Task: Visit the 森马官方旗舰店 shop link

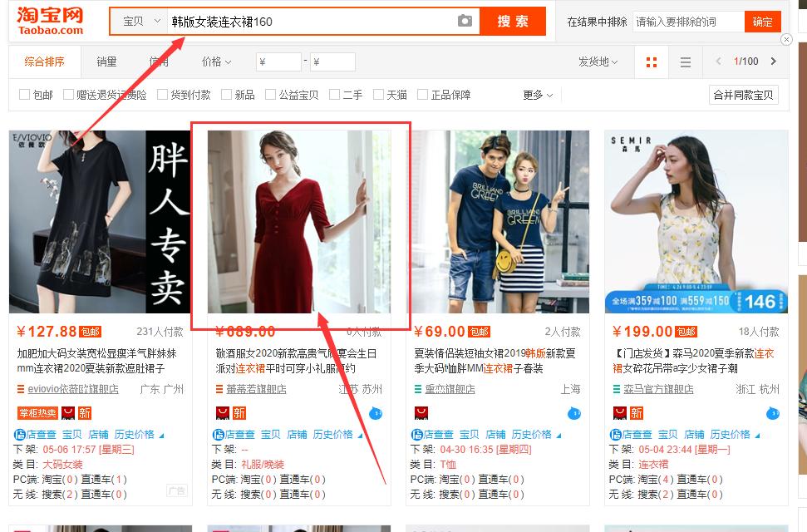Action: click(x=657, y=387)
